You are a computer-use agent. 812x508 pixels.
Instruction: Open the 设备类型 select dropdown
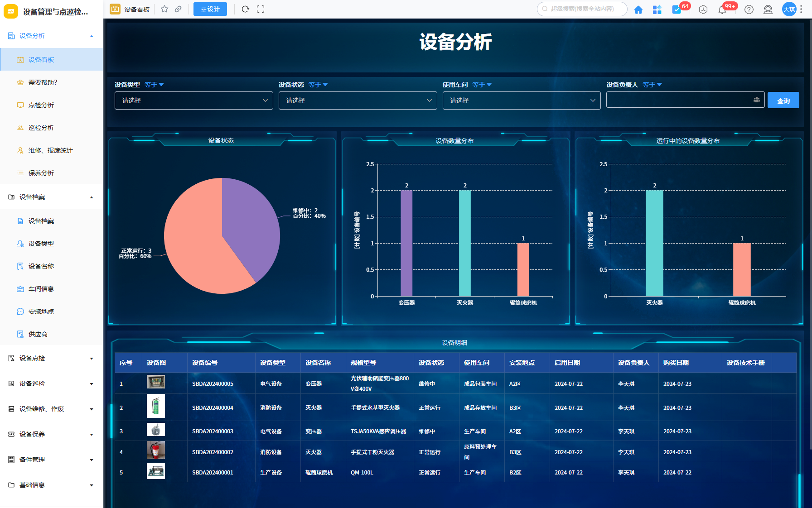(193, 101)
